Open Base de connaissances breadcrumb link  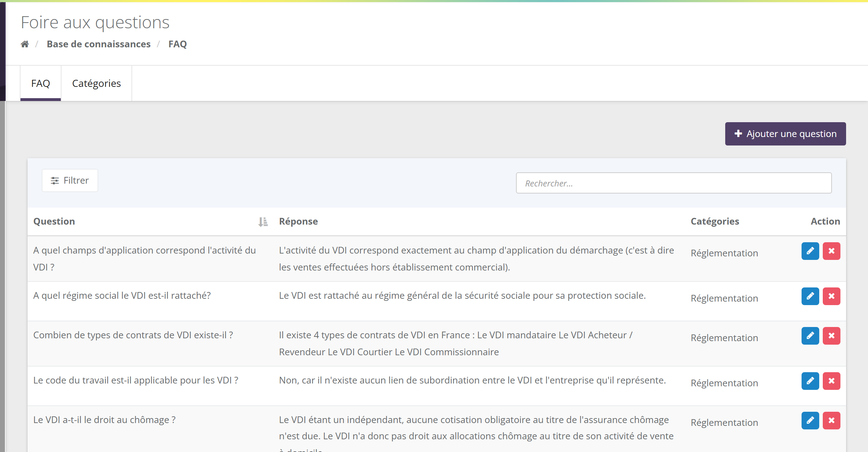point(99,44)
